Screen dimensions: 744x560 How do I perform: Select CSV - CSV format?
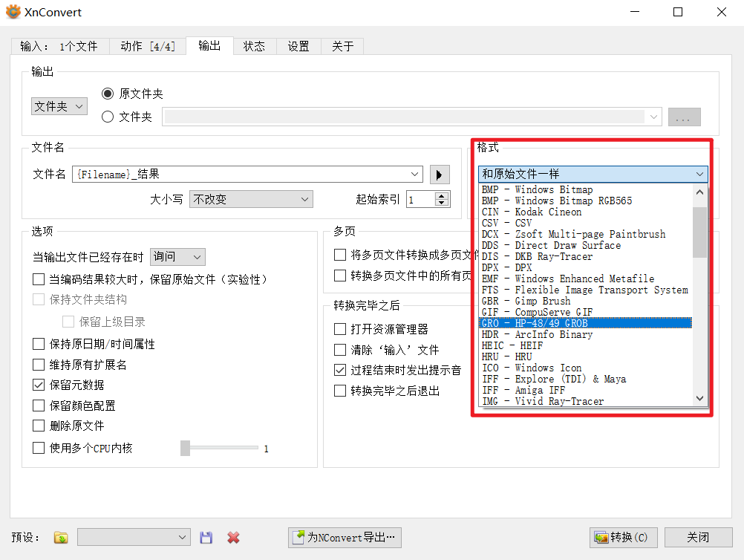(586, 223)
